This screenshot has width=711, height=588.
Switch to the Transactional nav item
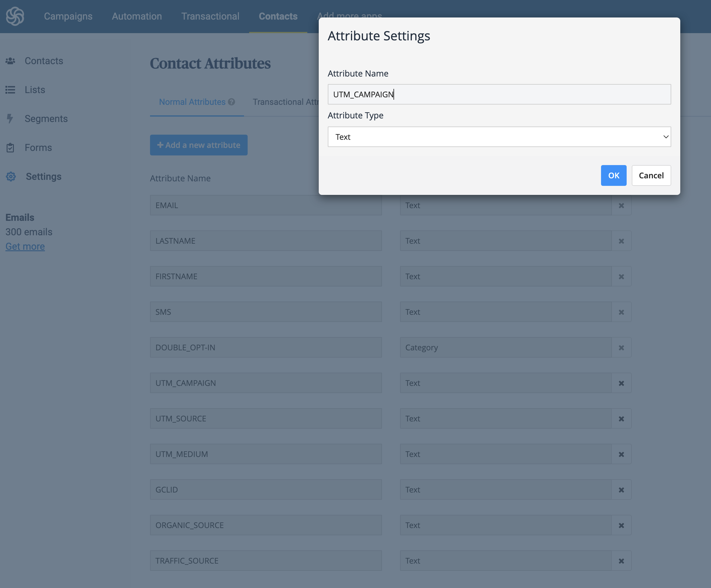(x=210, y=16)
